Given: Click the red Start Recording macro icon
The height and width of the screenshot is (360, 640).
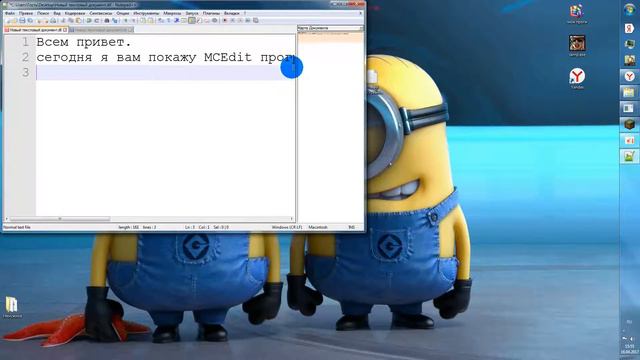Looking at the screenshot, I should point(224,20).
